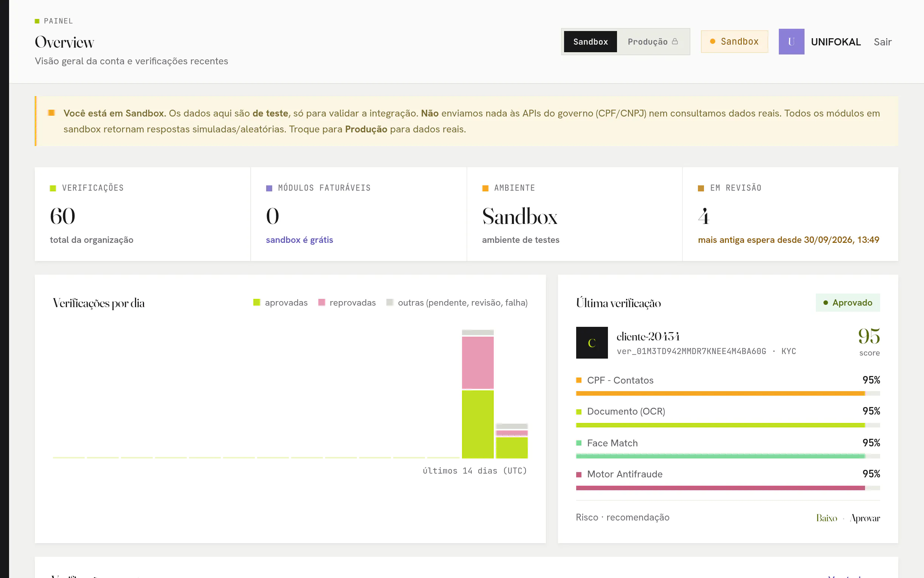Click the orange square beside Ambiente
This screenshot has width=924, height=578.
click(485, 188)
